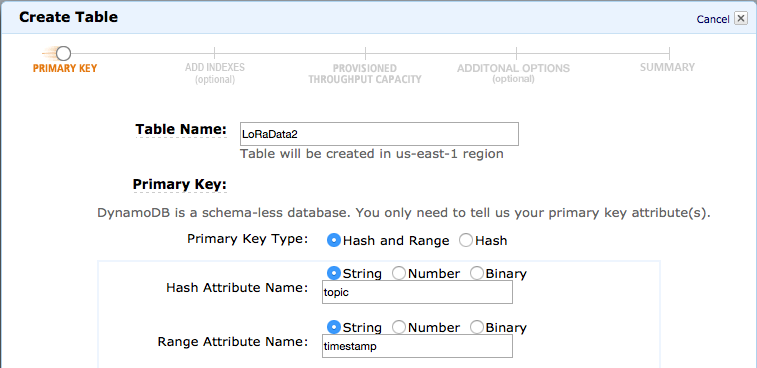Choose Binary type for Hash Attribute
The height and width of the screenshot is (368, 757).
(477, 273)
